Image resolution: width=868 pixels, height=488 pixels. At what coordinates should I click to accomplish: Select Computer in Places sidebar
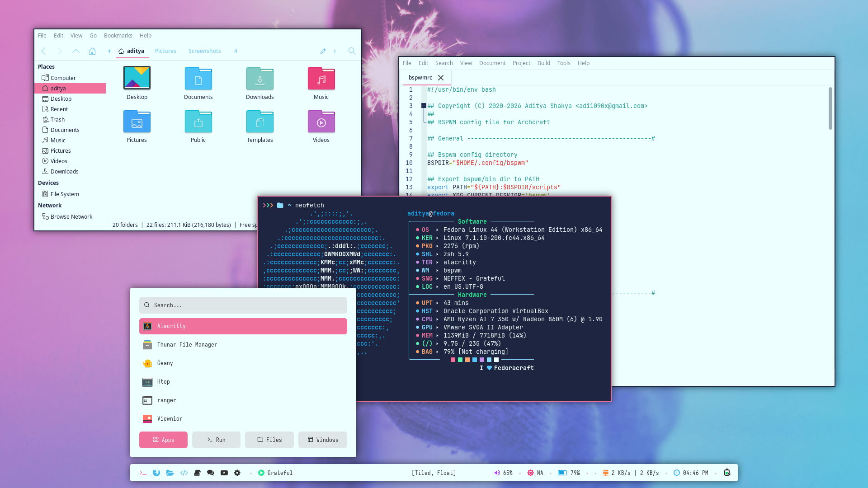70,78
